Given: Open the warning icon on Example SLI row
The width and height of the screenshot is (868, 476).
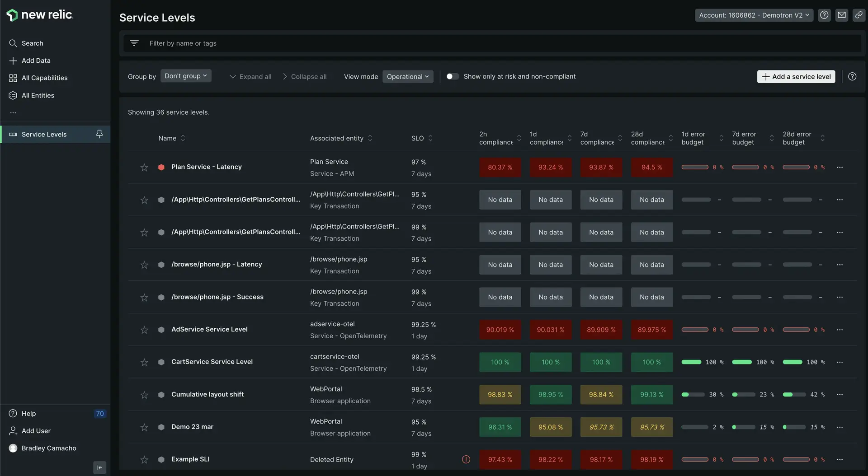Looking at the screenshot, I should [466, 459].
